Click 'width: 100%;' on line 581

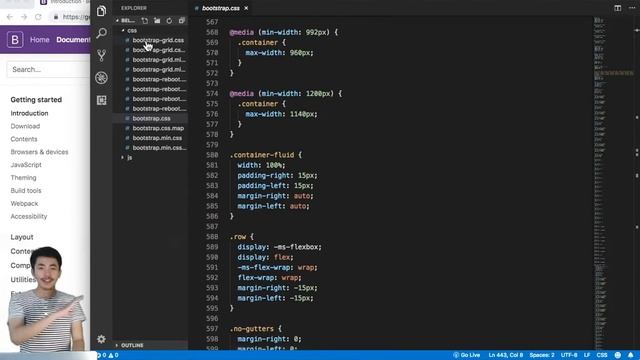coord(261,165)
